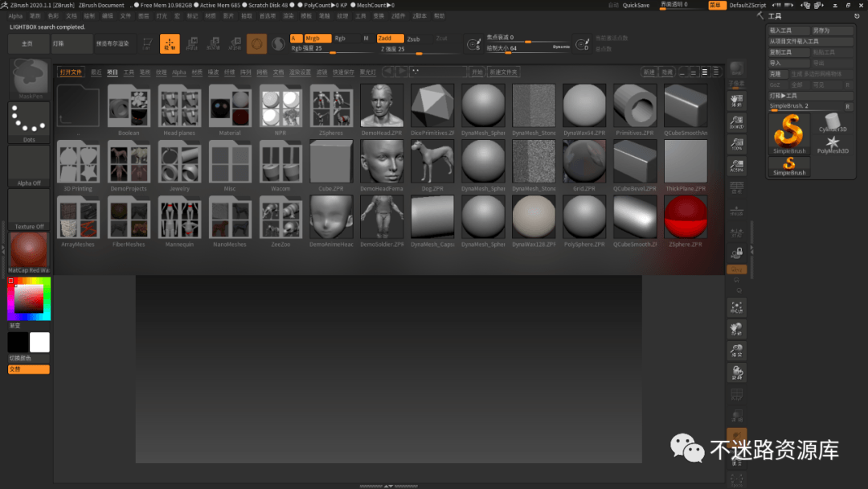Click the 克隆 button
Viewport: 868px width, 489px height.
coord(778,74)
